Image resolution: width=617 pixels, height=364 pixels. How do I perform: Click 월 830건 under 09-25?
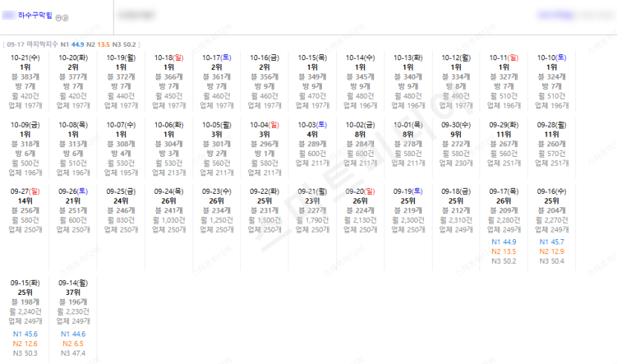click(x=121, y=221)
